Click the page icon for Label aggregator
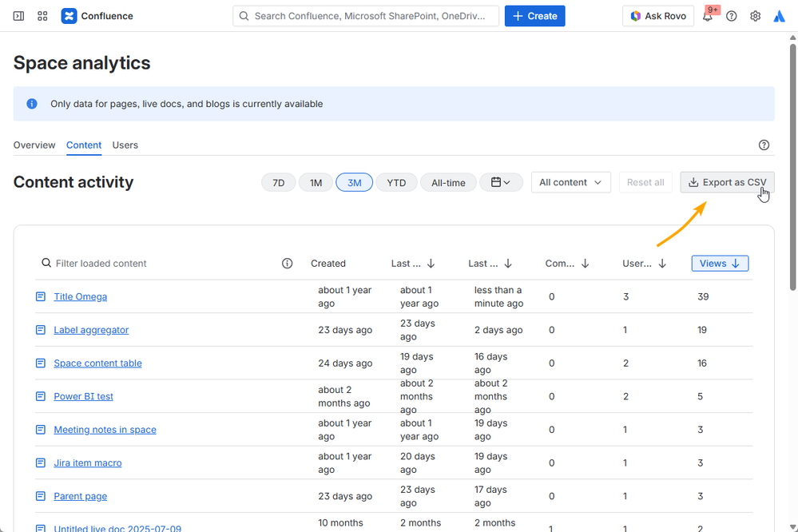Image resolution: width=798 pixels, height=532 pixels. [41, 330]
